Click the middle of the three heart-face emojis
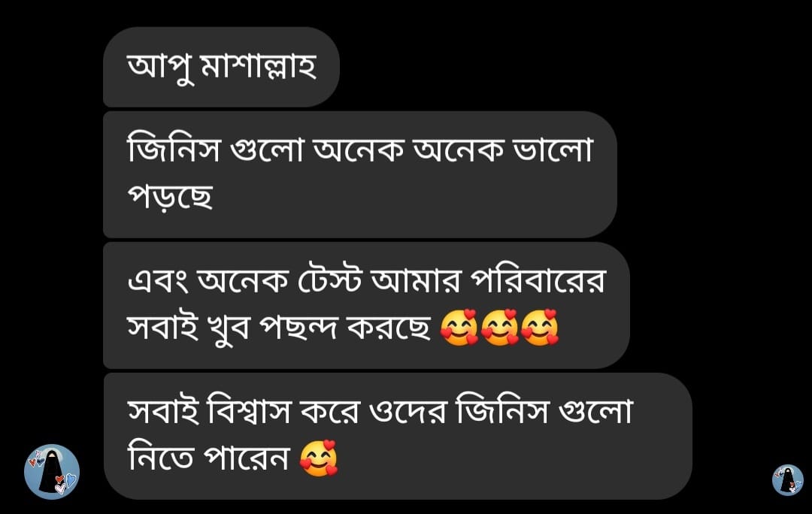812x514 pixels. (500, 327)
